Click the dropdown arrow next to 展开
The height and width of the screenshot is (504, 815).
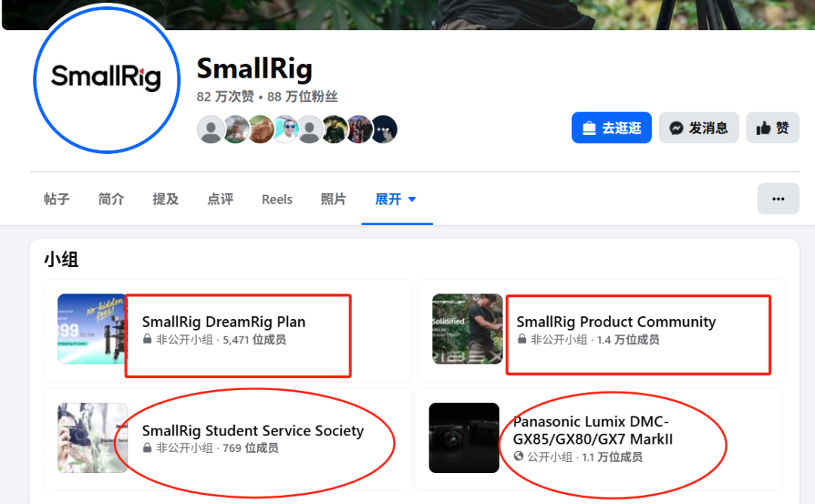coord(412,199)
